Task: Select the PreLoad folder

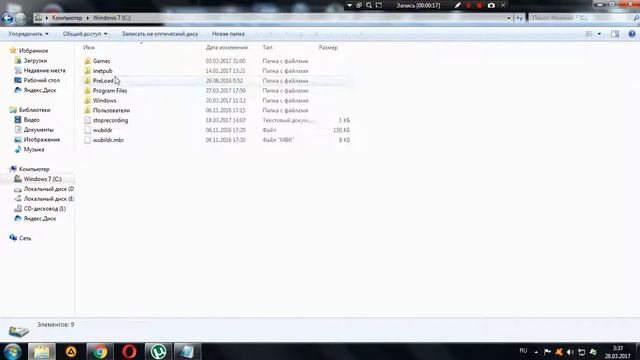Action: 103,80
